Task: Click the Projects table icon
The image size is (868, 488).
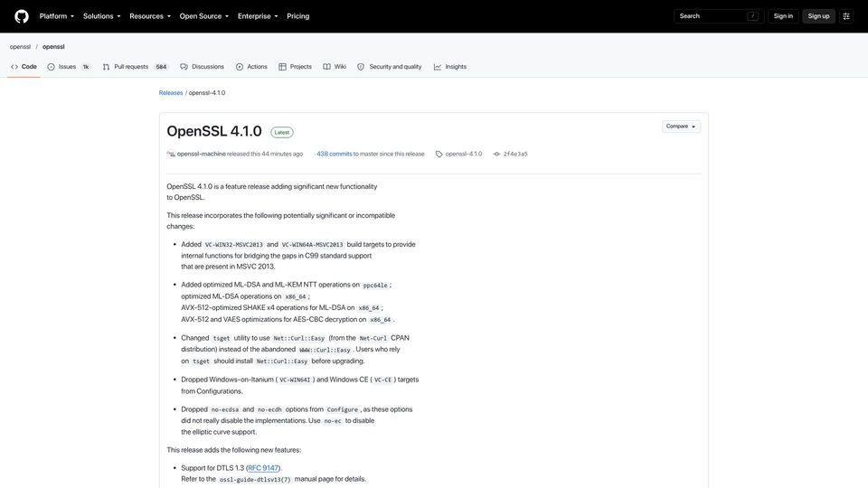Action: [x=282, y=67]
